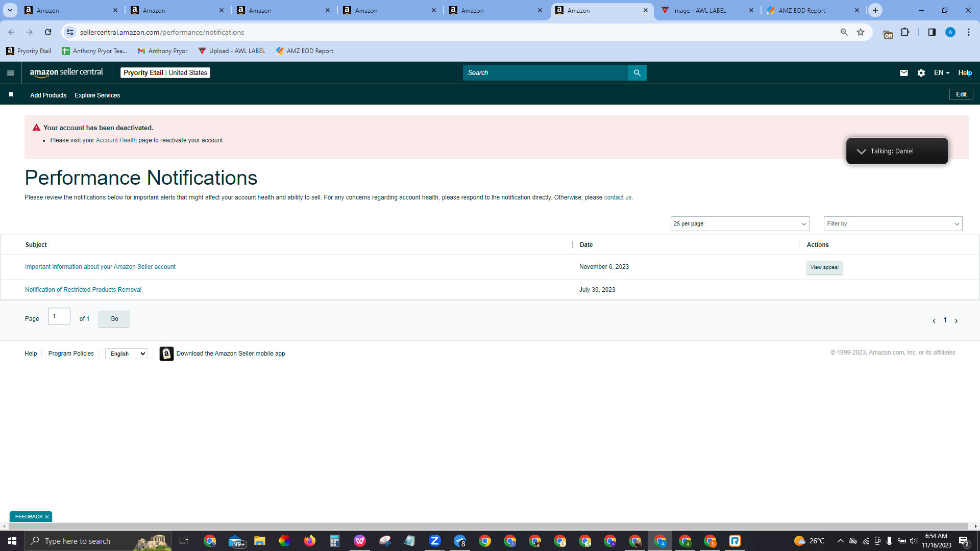Open the Chrome profile avatar
The width and height of the screenshot is (980, 551).
(950, 32)
